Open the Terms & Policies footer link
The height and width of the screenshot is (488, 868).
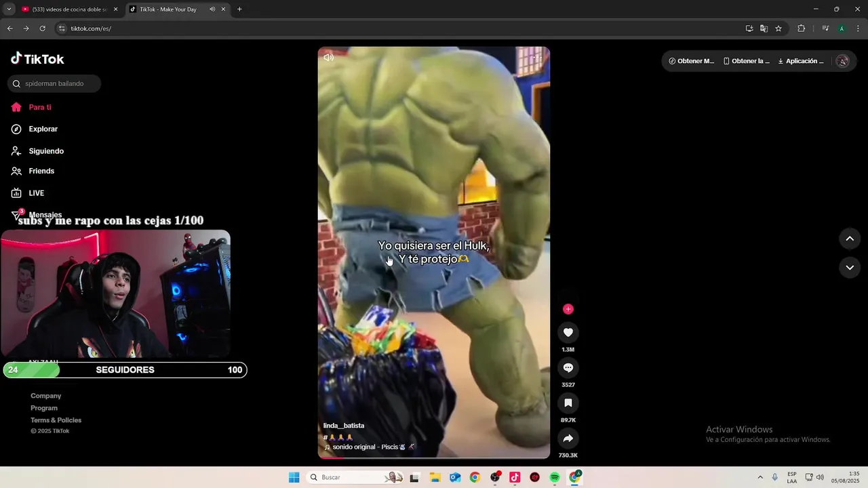[x=56, y=420]
